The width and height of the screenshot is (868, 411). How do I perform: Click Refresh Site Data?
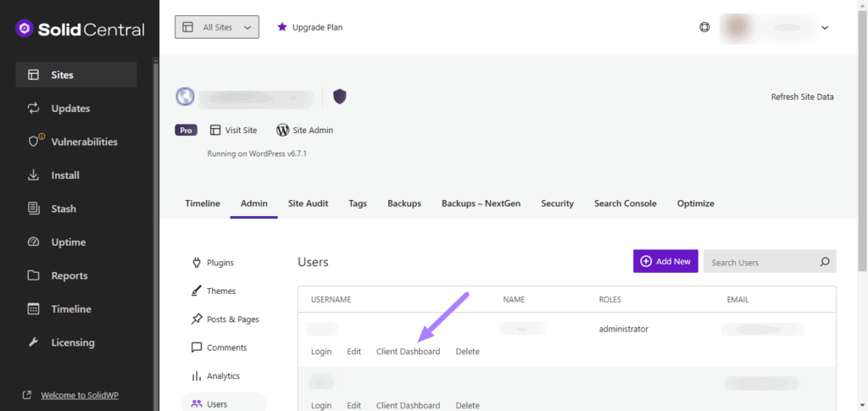tap(802, 97)
